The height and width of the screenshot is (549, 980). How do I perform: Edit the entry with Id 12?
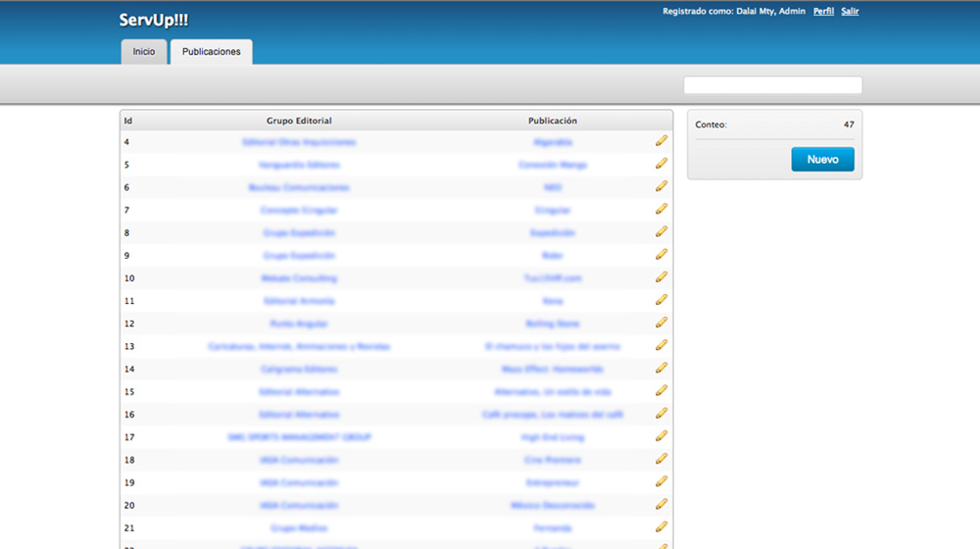(x=661, y=323)
